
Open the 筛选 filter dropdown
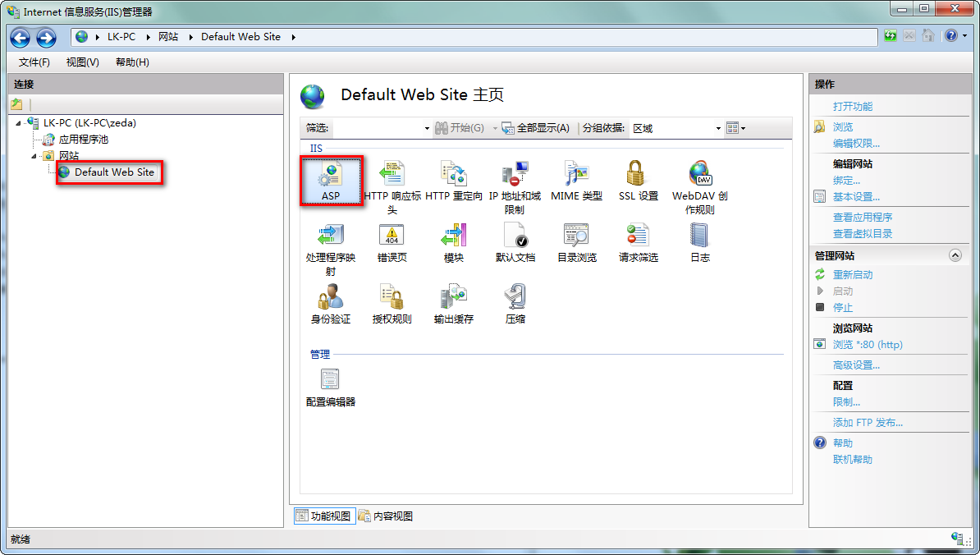pos(427,128)
